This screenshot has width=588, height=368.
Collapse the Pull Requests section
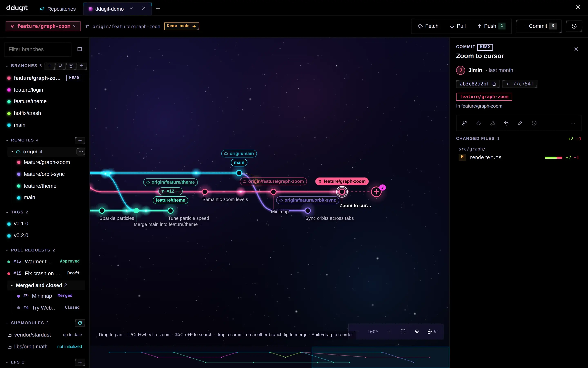point(7,250)
